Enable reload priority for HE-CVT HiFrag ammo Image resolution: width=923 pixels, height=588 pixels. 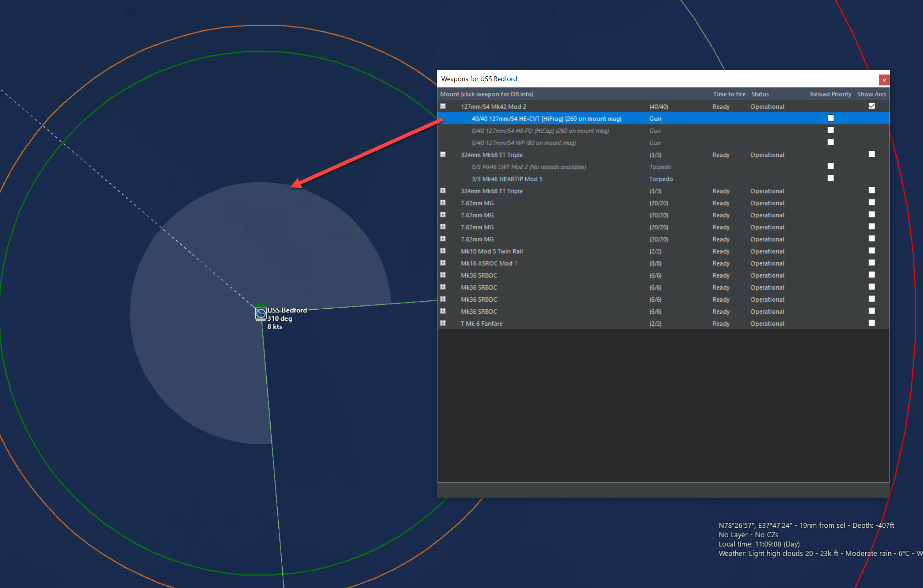point(830,118)
